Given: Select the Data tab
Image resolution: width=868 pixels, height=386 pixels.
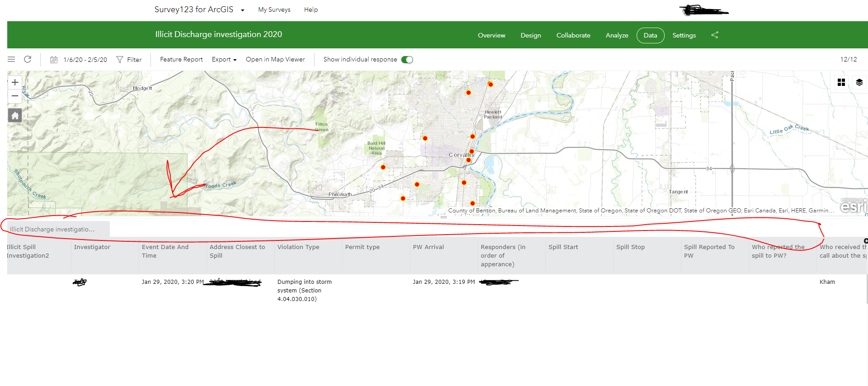Looking at the screenshot, I should click(650, 35).
